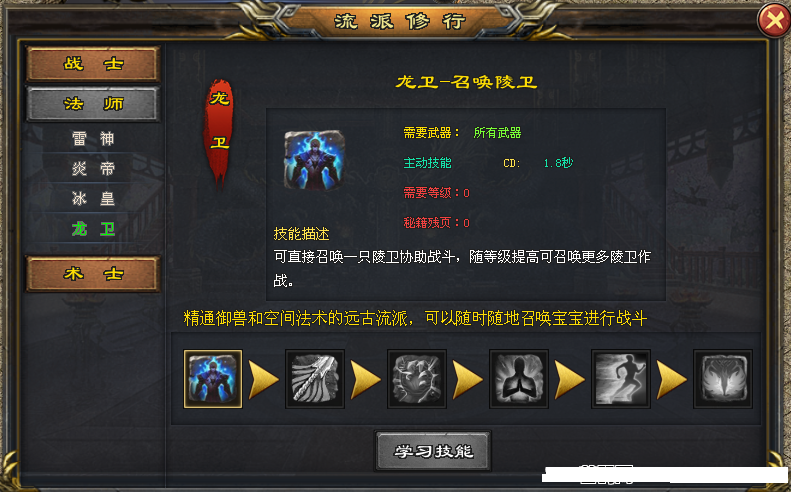This screenshot has height=492, width=791.
Task: Click yellow arrow between spear and beast icons
Action: 366,379
